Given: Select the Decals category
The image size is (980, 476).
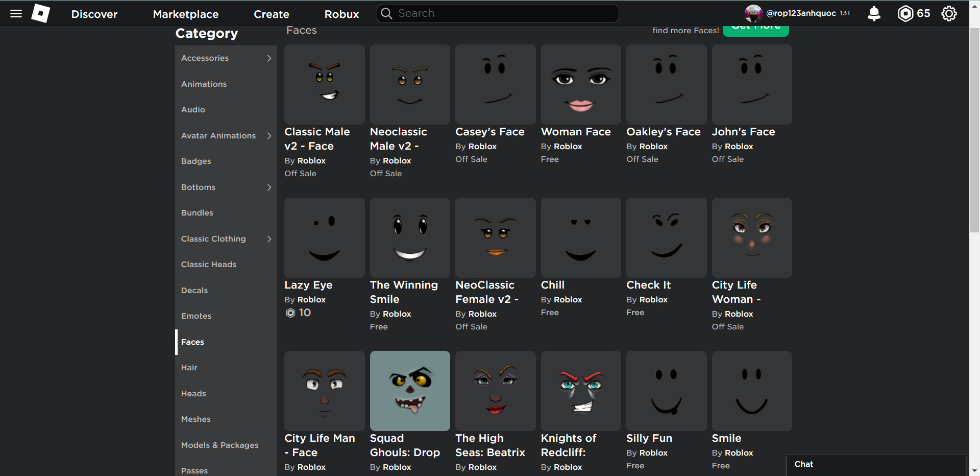Looking at the screenshot, I should click(x=226, y=291).
